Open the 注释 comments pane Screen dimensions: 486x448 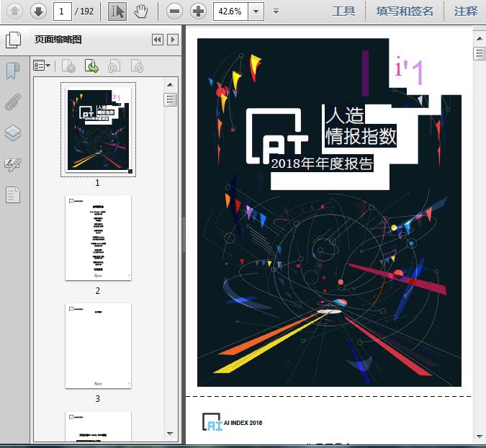(466, 11)
